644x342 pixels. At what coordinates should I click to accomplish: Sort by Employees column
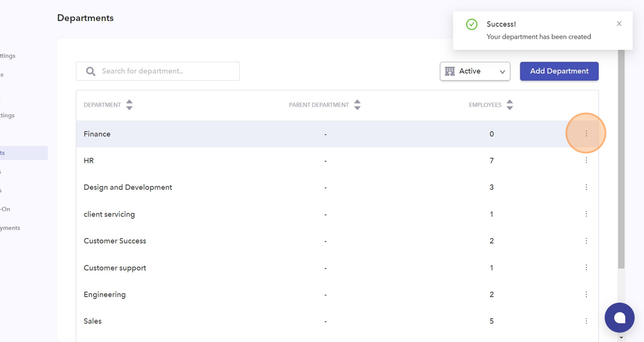pos(509,105)
